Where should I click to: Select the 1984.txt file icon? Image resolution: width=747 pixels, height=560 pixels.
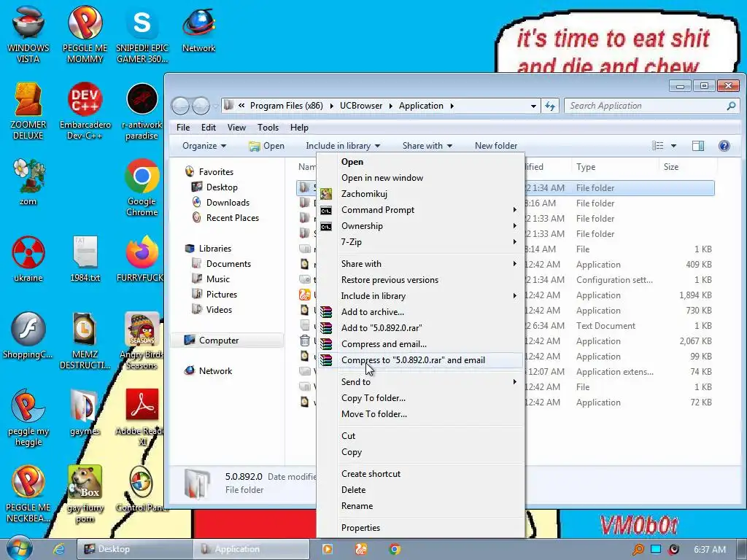tap(85, 259)
